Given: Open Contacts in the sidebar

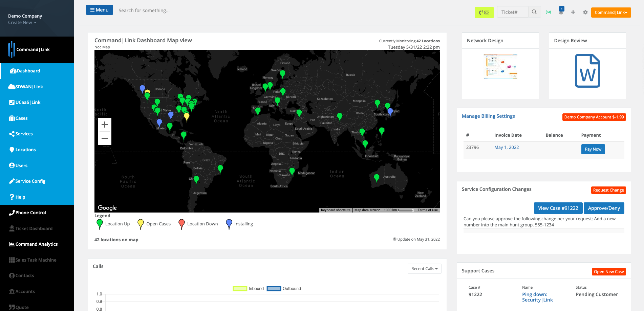Looking at the screenshot, I should point(37,275).
